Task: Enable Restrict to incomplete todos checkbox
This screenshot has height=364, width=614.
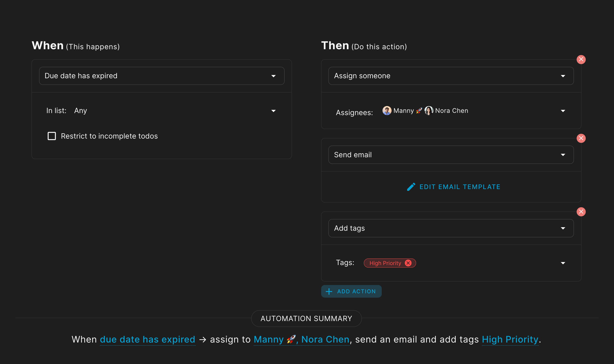Action: [52, 136]
